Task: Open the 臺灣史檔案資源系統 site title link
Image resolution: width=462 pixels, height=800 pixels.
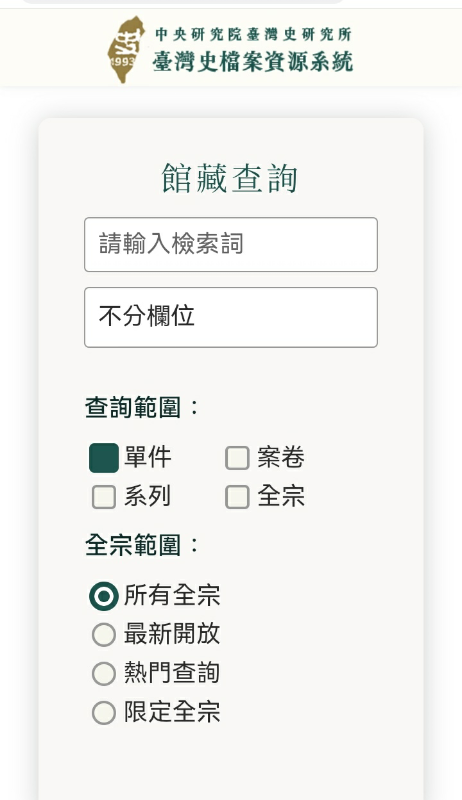Action: [252, 62]
